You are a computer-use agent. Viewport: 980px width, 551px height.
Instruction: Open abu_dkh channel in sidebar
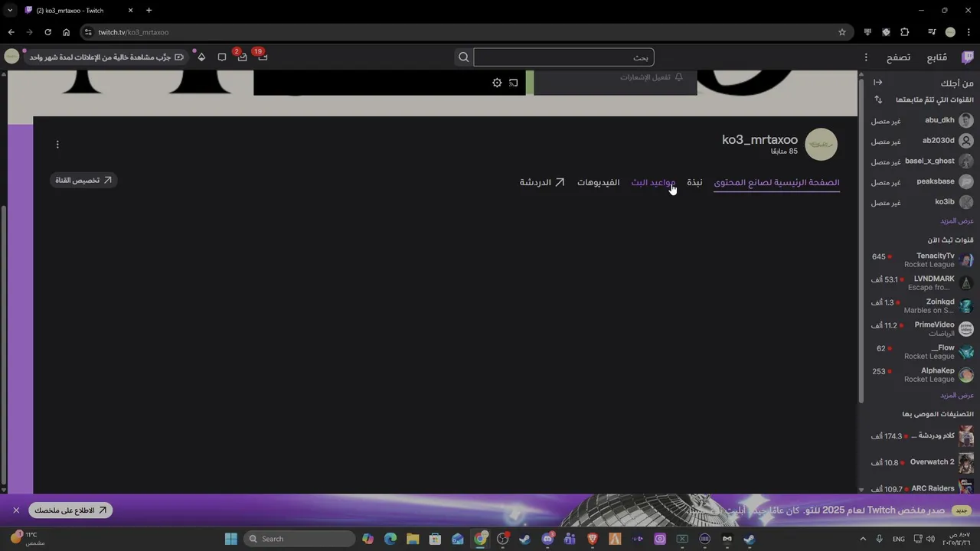(922, 121)
